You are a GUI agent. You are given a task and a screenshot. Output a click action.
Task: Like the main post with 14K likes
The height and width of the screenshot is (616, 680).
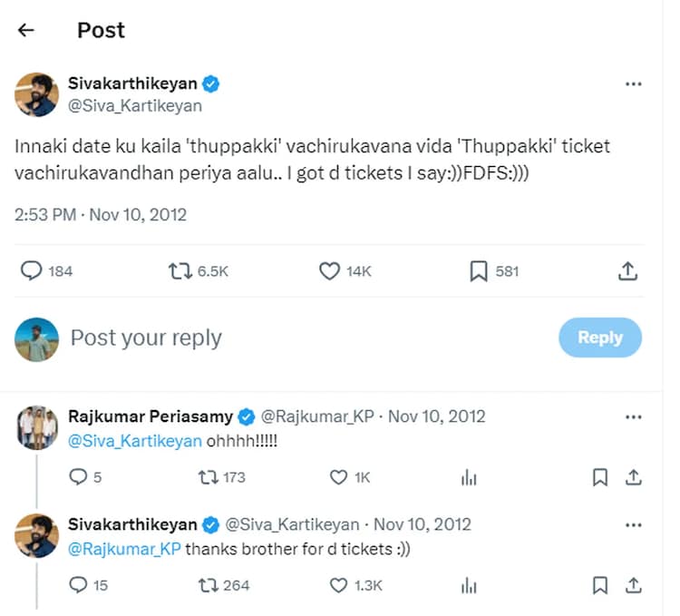coord(329,270)
